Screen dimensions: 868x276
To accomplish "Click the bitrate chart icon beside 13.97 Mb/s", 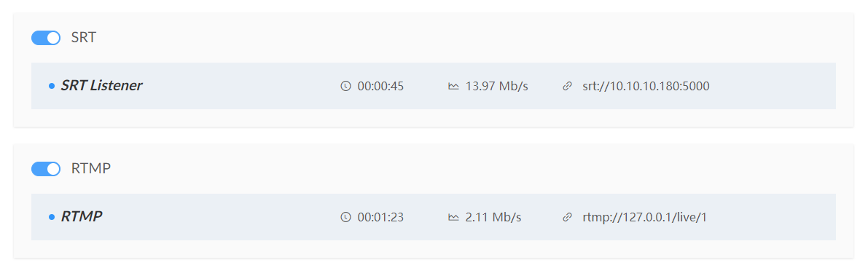I will click(x=453, y=86).
